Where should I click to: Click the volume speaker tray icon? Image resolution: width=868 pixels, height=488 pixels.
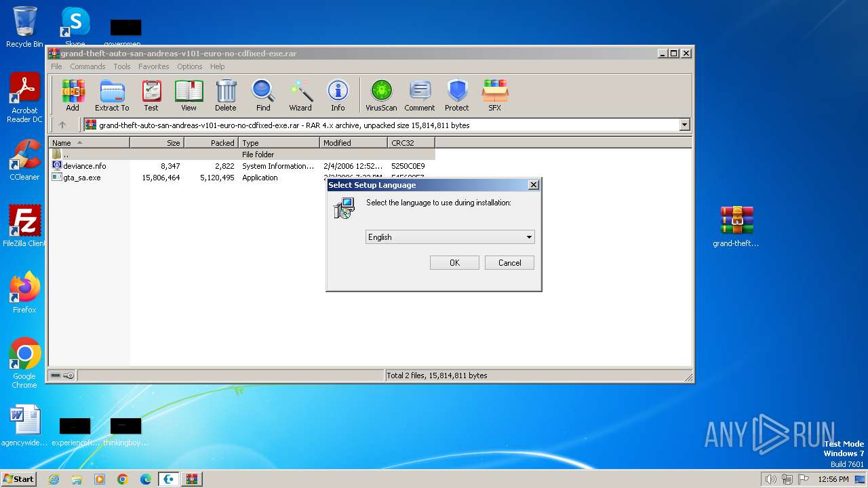tap(770, 479)
